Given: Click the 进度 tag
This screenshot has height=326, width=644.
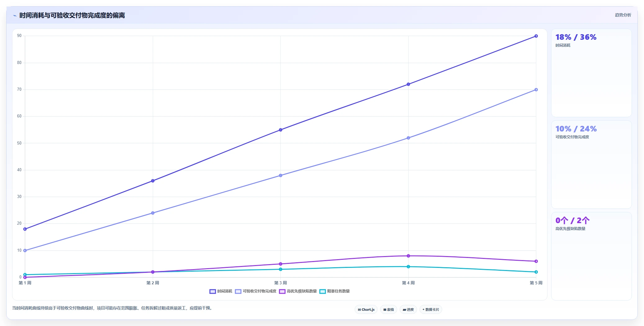Looking at the screenshot, I should pyautogui.click(x=408, y=310).
